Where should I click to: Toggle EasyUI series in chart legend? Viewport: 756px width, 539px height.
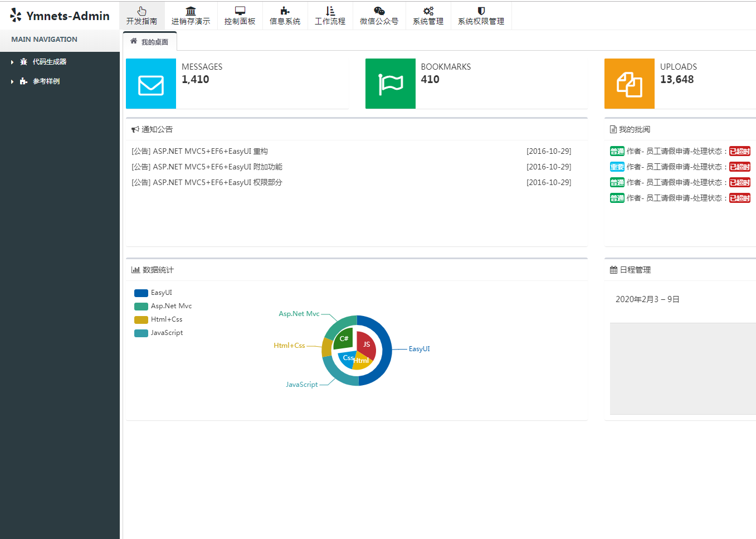tap(142, 293)
